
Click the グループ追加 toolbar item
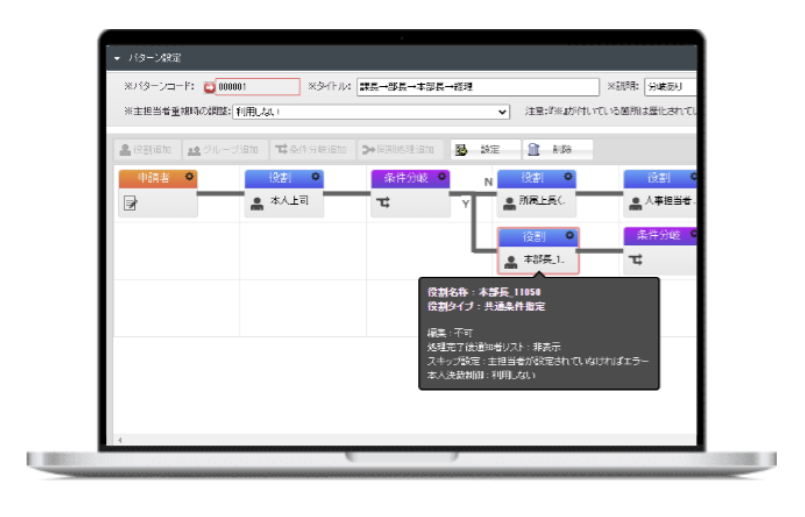coord(222,150)
